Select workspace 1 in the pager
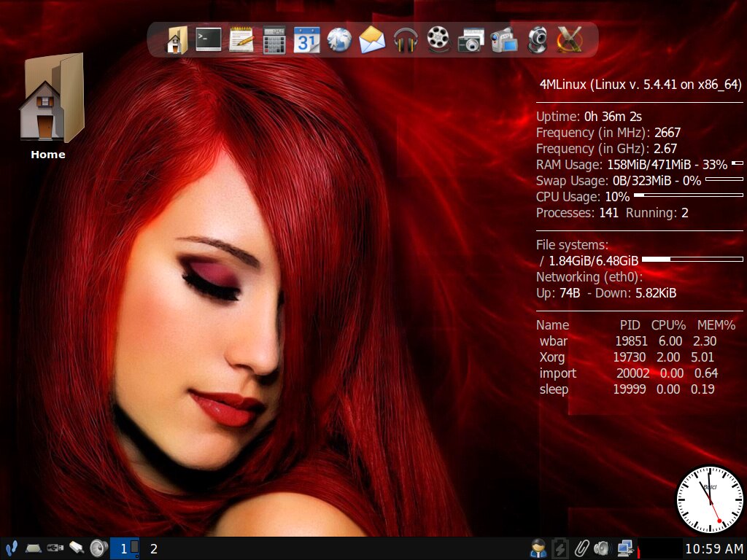This screenshot has width=747, height=560. click(x=125, y=548)
